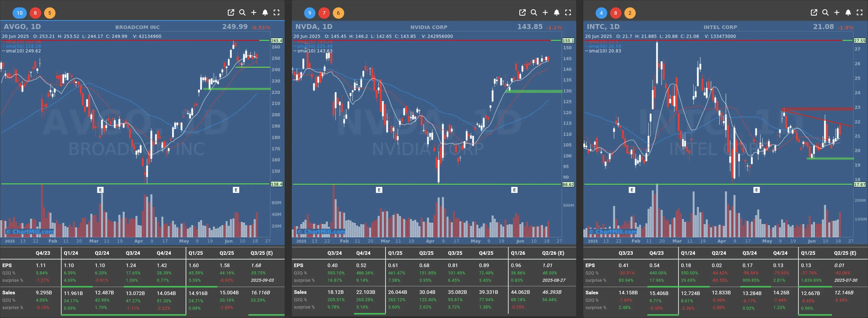Select INTC Q2/25 (E) column header
This screenshot has width=868, height=318.
(845, 253)
